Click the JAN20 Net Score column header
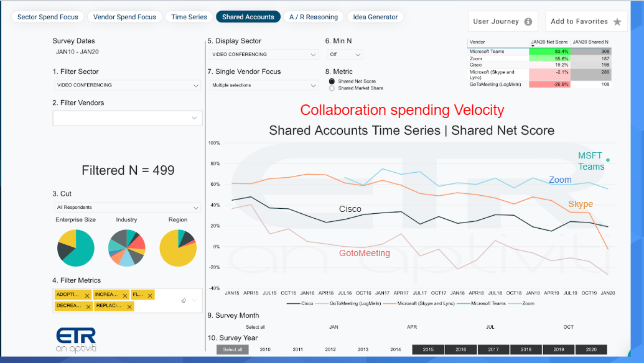Image resolution: width=644 pixels, height=363 pixels. pyautogui.click(x=549, y=42)
